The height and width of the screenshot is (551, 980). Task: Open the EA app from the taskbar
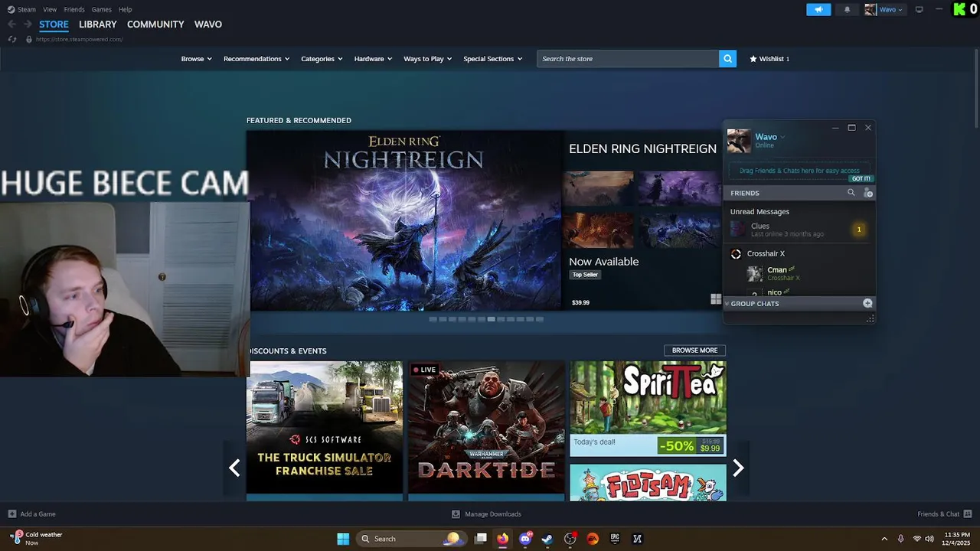tap(593, 539)
